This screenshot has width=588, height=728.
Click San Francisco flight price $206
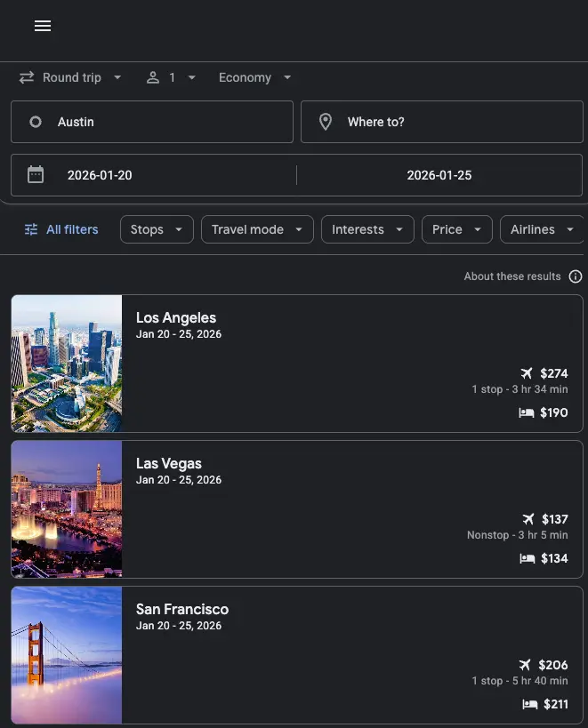pos(553,665)
